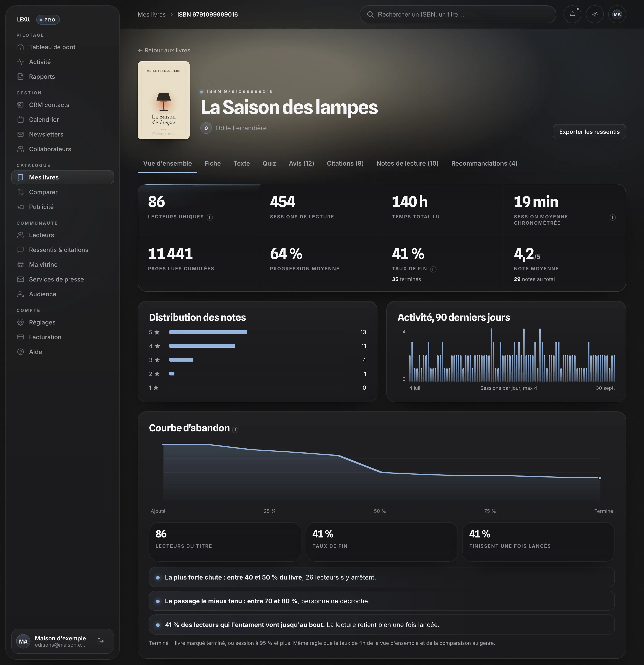
Task: Open notifications bell icon
Action: click(572, 14)
